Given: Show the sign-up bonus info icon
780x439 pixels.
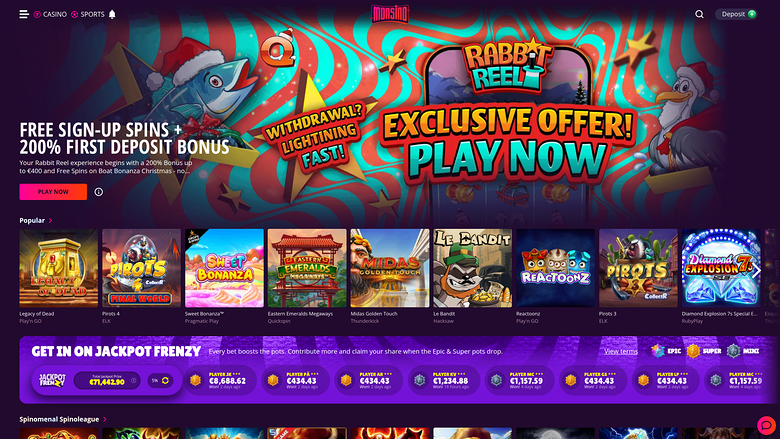Looking at the screenshot, I should pyautogui.click(x=98, y=192).
